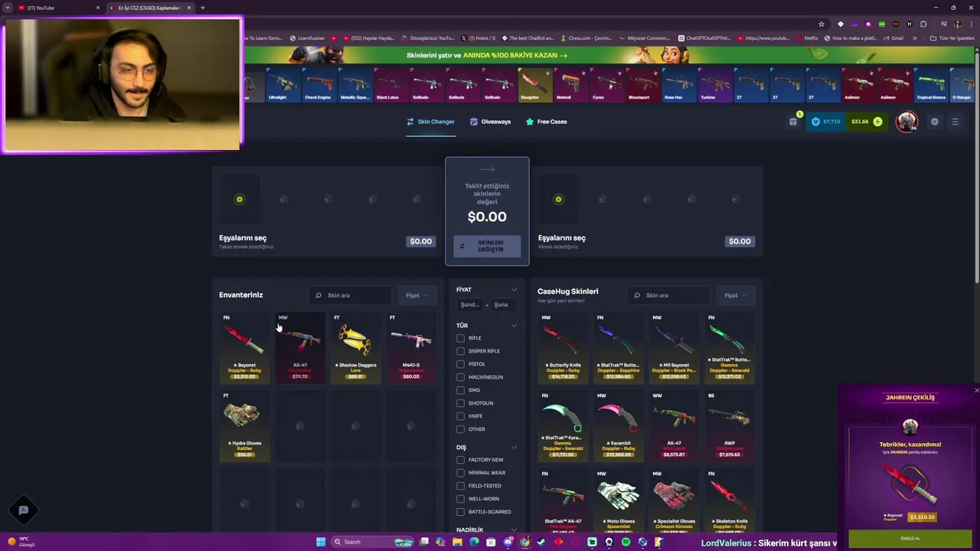Click the search icon in Envanteriniz search

click(x=318, y=295)
